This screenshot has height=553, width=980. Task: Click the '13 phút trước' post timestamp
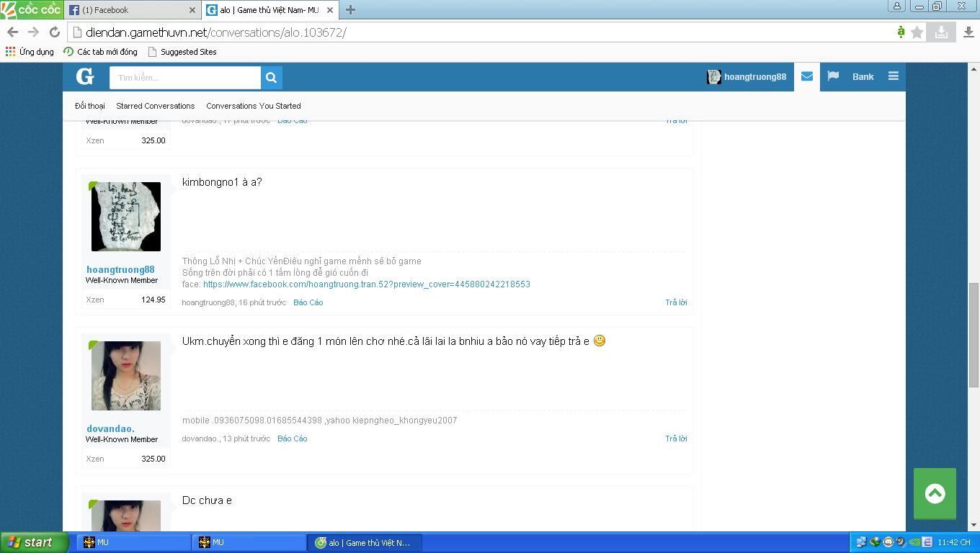click(x=246, y=439)
